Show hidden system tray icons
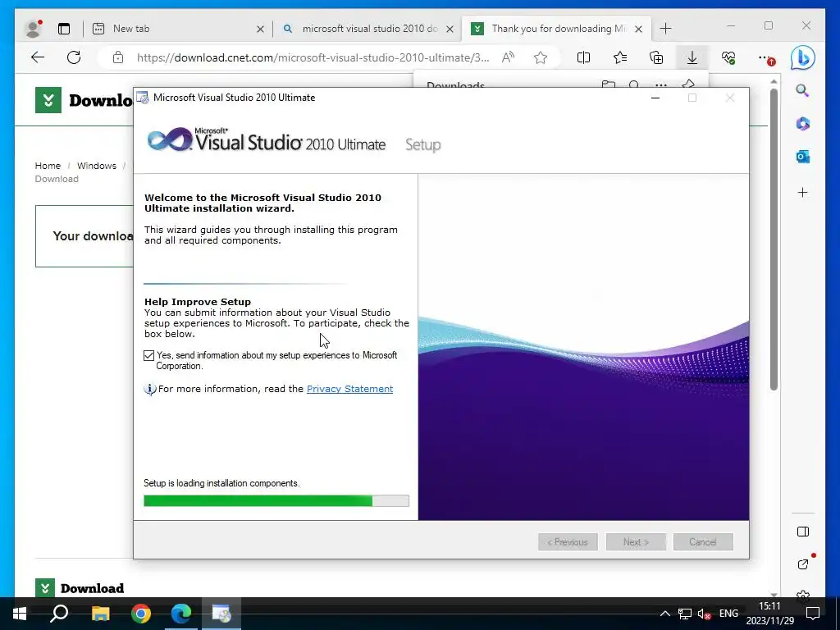 point(664,614)
